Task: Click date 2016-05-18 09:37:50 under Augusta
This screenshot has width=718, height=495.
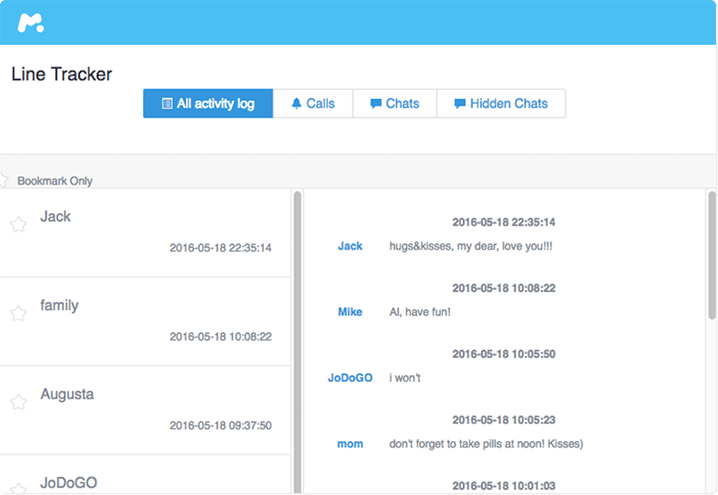Action: pyautogui.click(x=221, y=425)
